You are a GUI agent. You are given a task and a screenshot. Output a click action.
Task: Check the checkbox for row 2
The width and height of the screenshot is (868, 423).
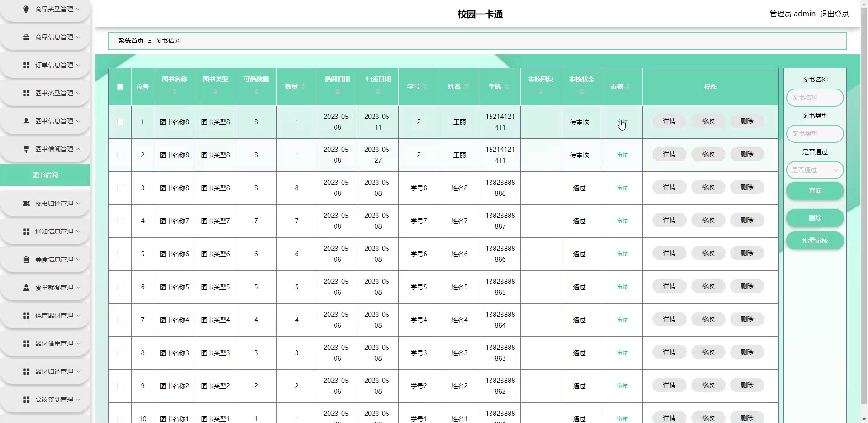pyautogui.click(x=120, y=155)
